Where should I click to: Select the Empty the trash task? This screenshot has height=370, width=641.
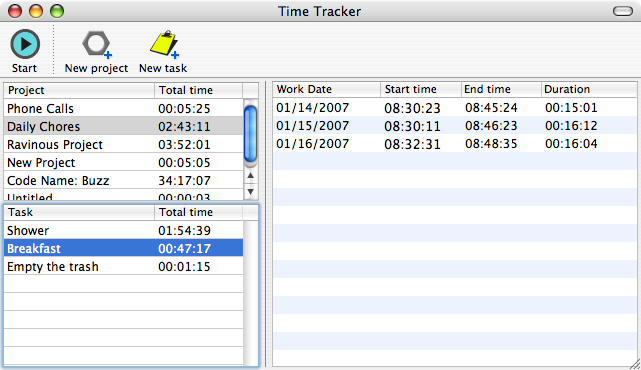pyautogui.click(x=123, y=266)
